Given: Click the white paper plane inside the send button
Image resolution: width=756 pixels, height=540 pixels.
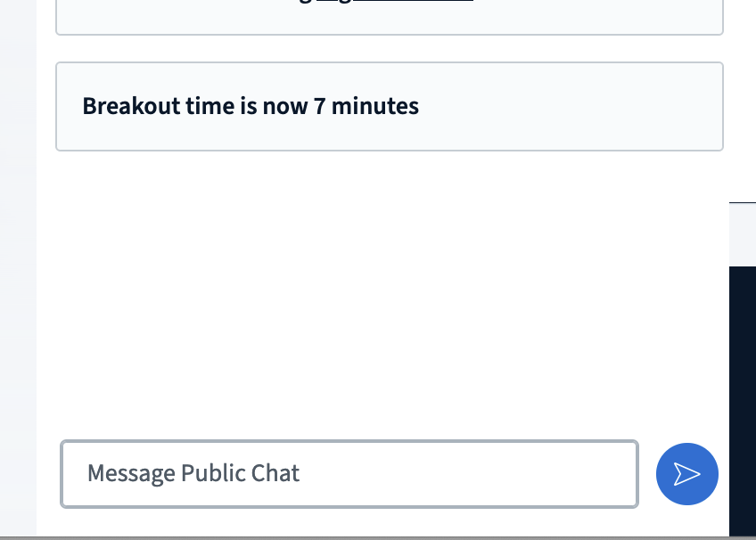Looking at the screenshot, I should tap(687, 474).
